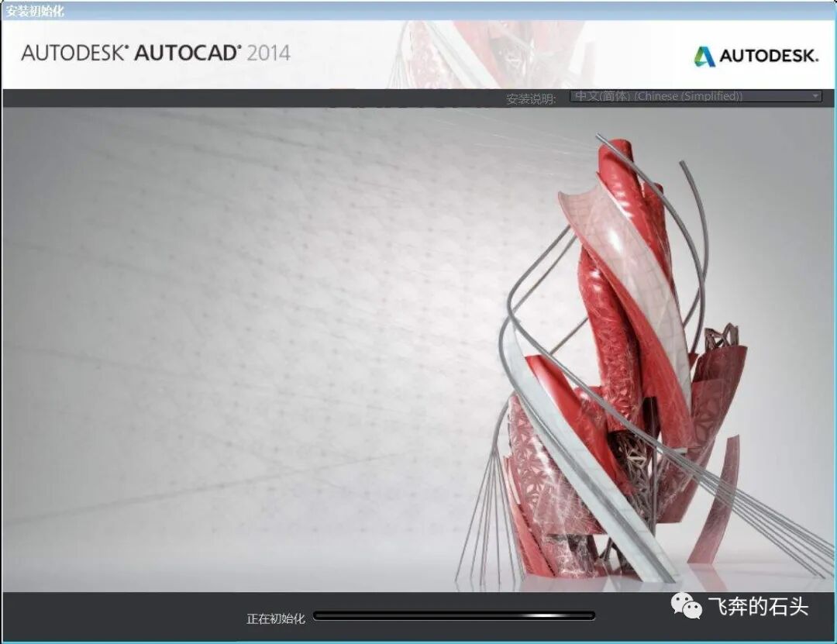Click the initialization progress bar

(453, 615)
